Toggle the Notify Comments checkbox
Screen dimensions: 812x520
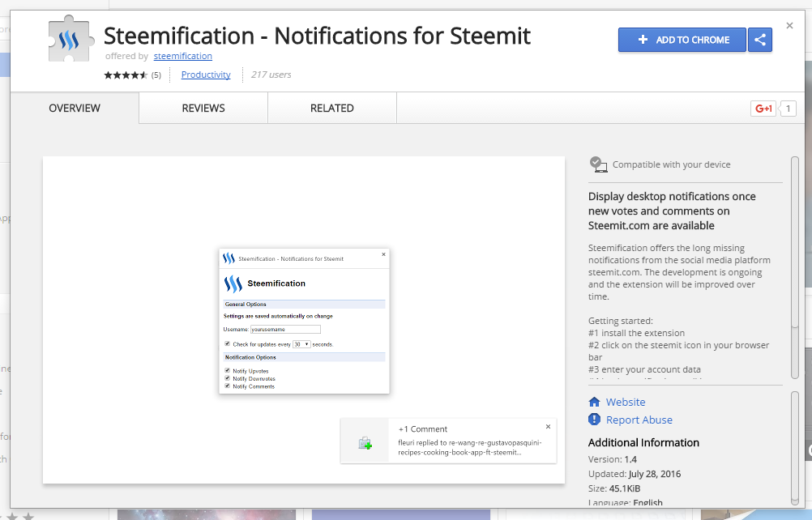click(x=227, y=386)
